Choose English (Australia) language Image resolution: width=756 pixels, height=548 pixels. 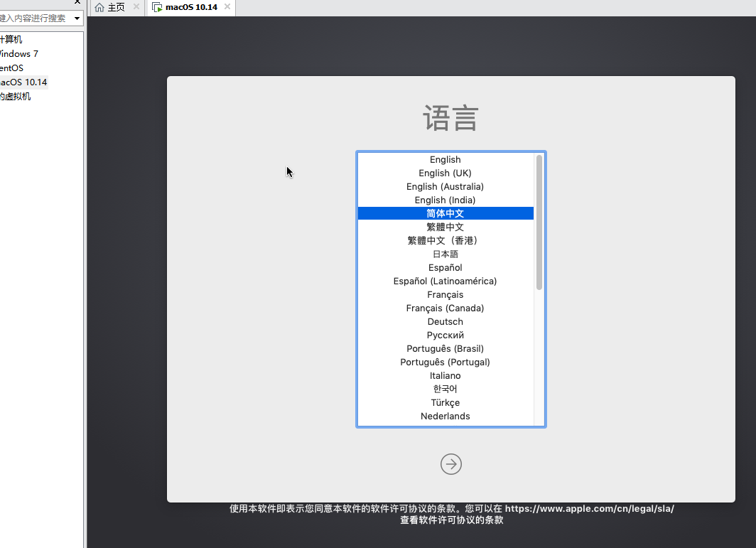pyautogui.click(x=445, y=187)
